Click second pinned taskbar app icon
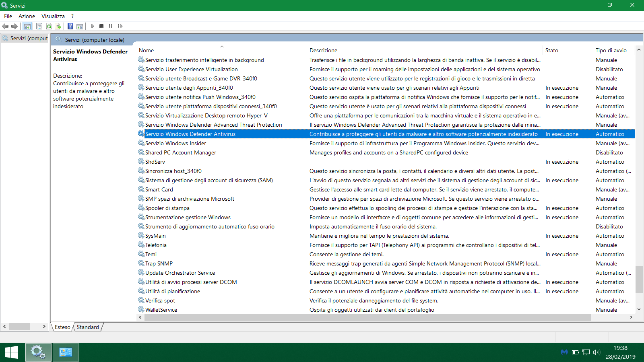The image size is (644, 362). [65, 352]
